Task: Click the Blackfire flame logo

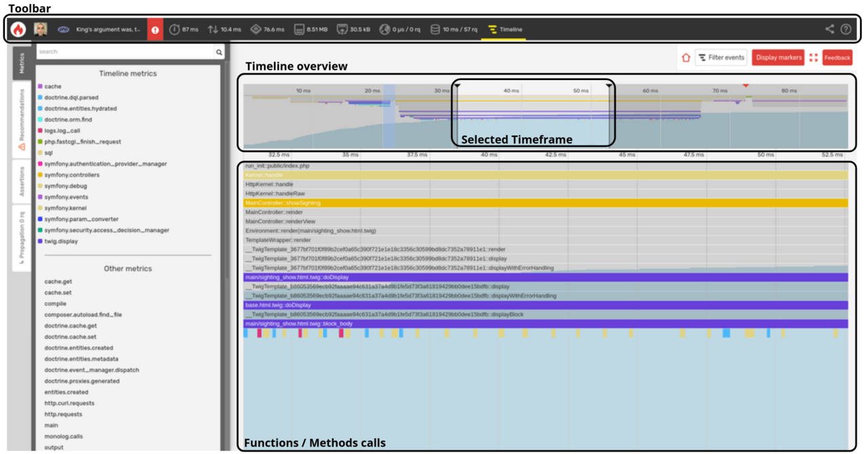Action: [18, 29]
